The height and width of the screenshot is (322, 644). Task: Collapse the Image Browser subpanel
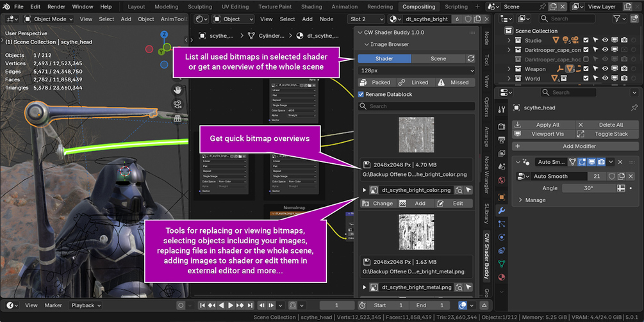367,44
